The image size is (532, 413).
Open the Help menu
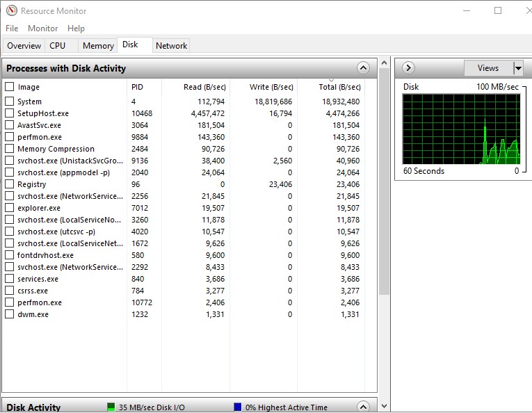coord(76,28)
